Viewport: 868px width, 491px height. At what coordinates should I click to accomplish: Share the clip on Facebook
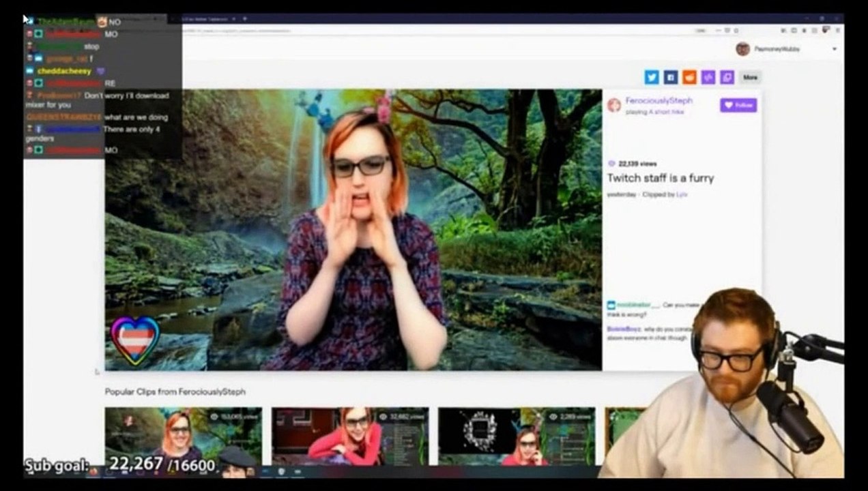[x=671, y=77]
